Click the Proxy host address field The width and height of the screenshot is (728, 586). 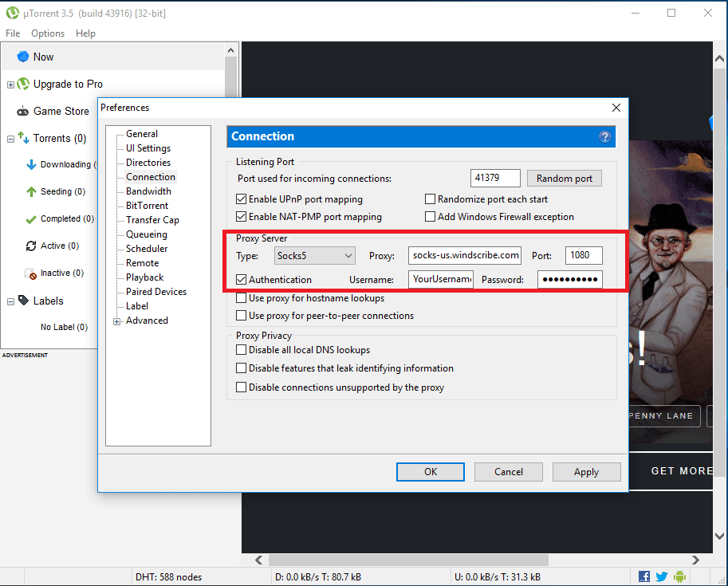(x=465, y=255)
